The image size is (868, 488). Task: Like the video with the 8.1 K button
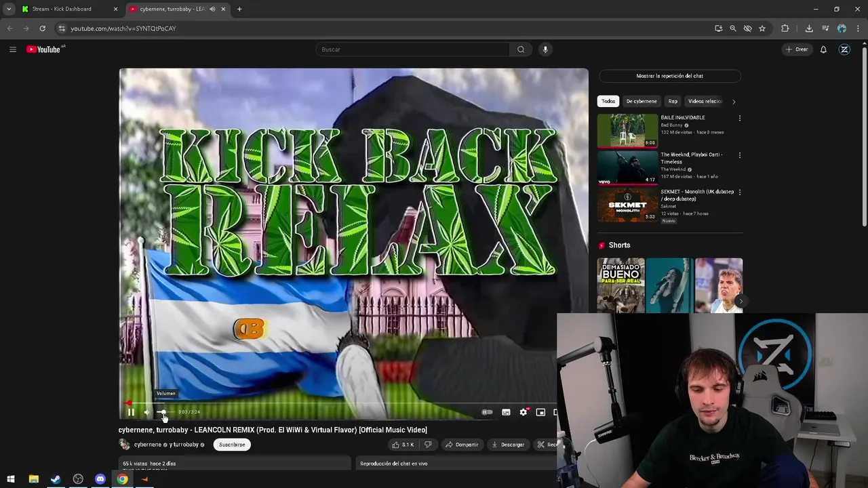402,445
